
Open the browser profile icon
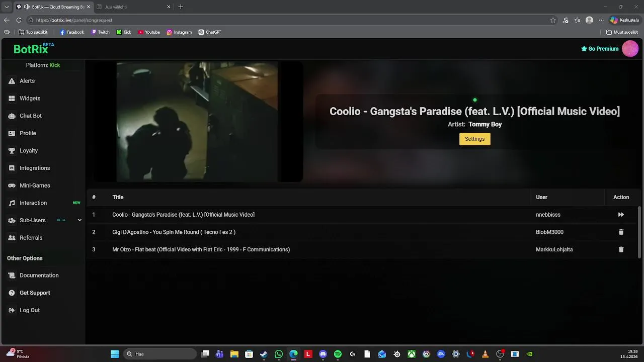tap(589, 20)
